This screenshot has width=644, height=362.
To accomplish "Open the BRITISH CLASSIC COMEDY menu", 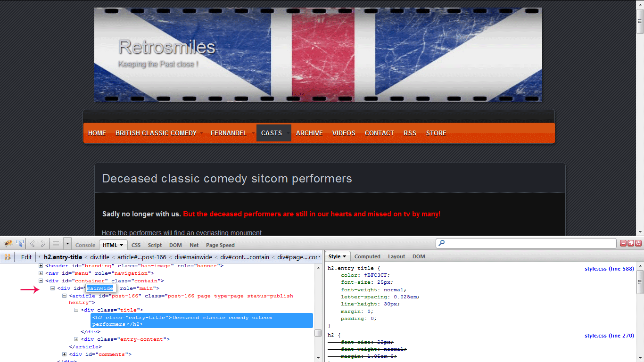I will pos(156,133).
